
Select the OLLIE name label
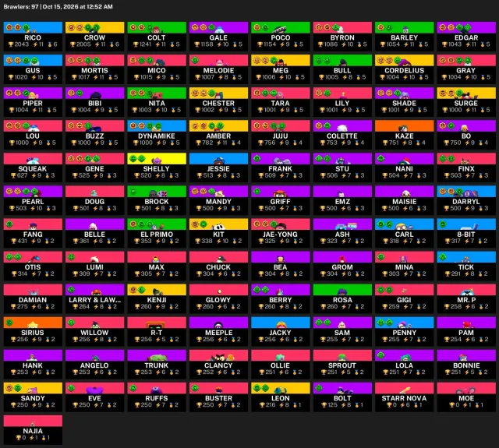(280, 365)
